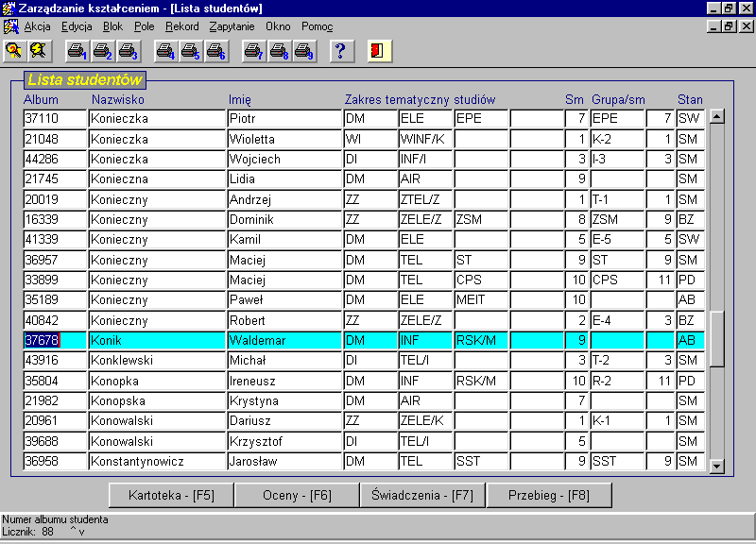This screenshot has height=544, width=756.
Task: Click printer icon number 9
Action: coord(304,51)
